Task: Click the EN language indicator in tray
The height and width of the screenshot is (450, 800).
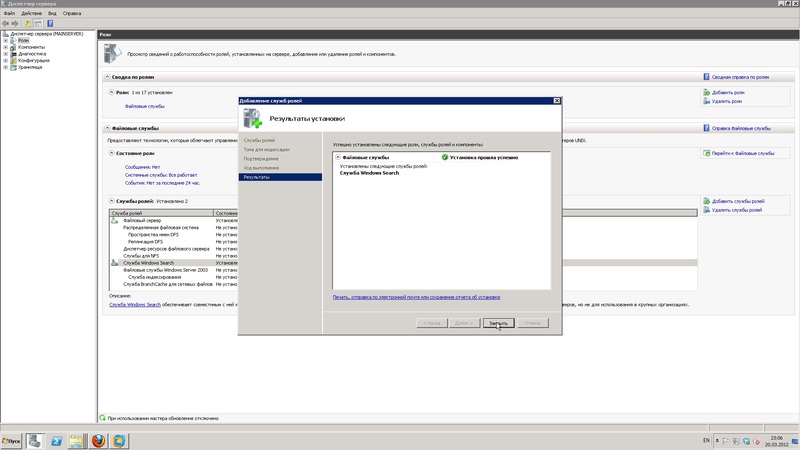Action: pos(706,440)
